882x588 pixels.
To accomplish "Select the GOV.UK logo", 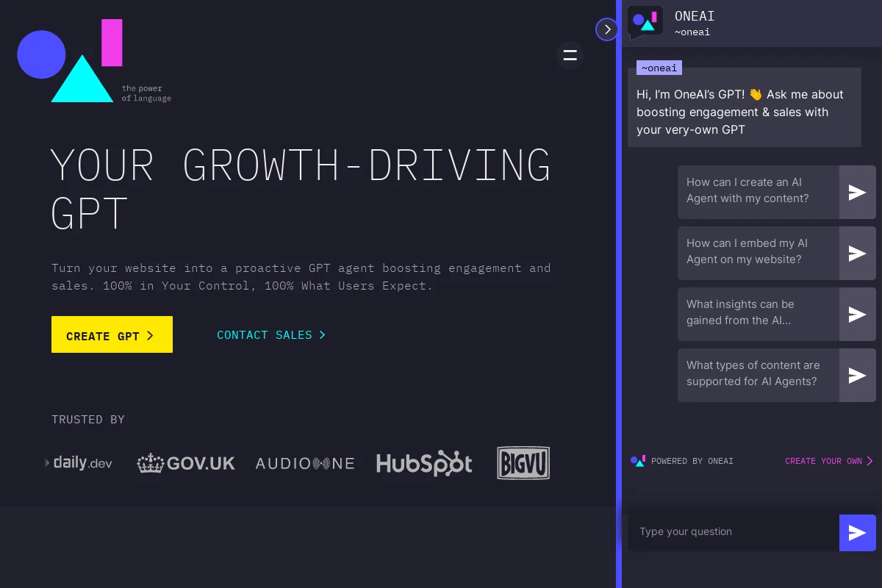I will click(x=186, y=463).
